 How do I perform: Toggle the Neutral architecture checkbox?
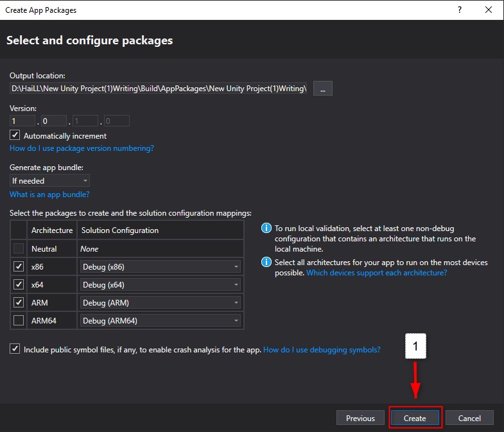(x=19, y=248)
